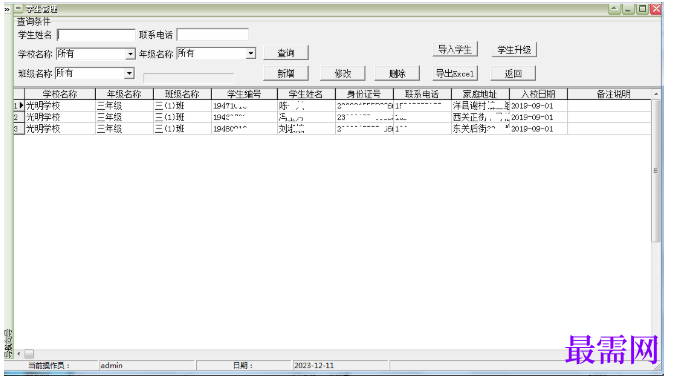Maximize the 学生管理 window
677x381 pixels.
tap(642, 9)
